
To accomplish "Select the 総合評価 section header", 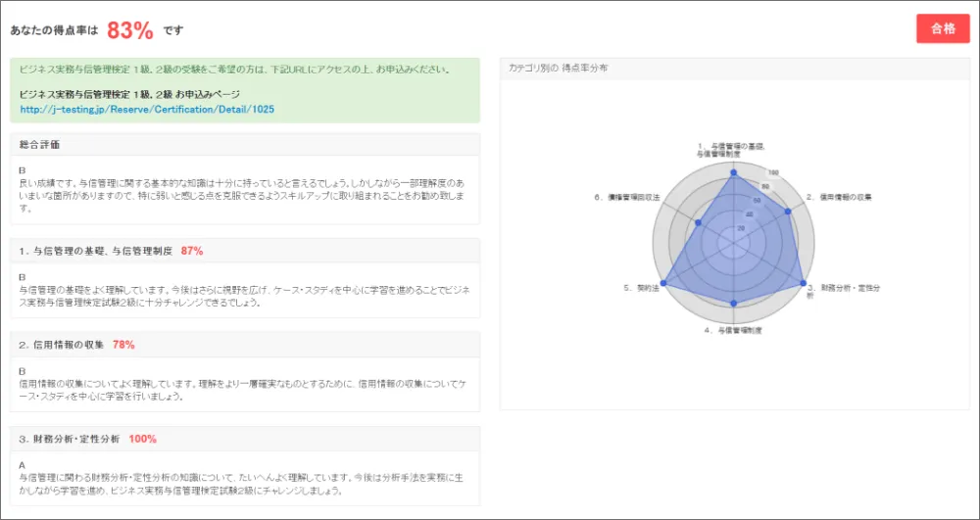I will (x=245, y=144).
